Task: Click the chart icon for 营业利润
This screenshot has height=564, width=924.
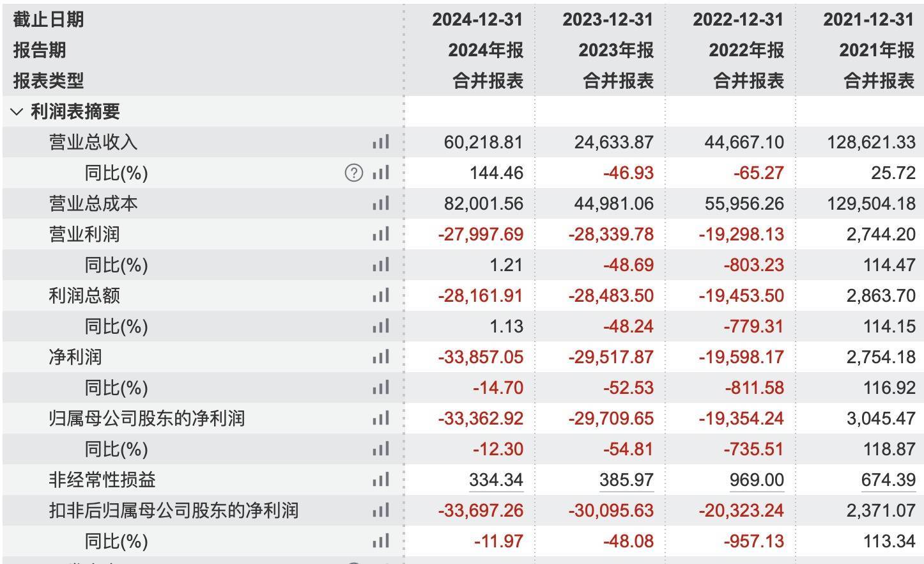Action: click(x=381, y=234)
